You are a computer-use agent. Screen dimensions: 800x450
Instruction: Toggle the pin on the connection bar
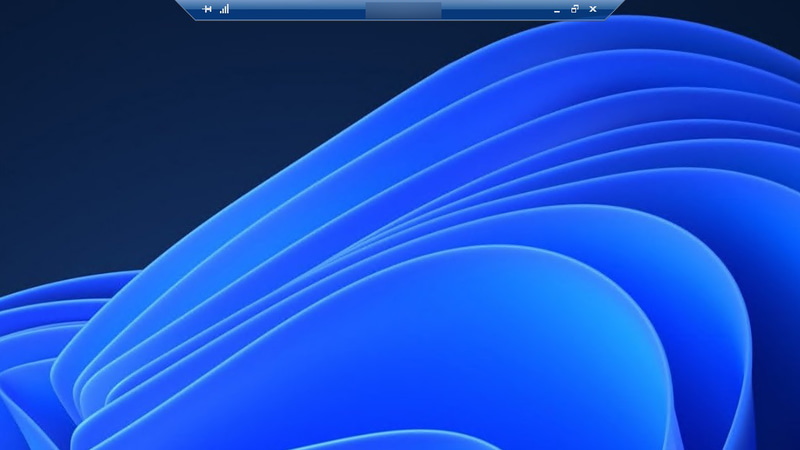[x=207, y=9]
